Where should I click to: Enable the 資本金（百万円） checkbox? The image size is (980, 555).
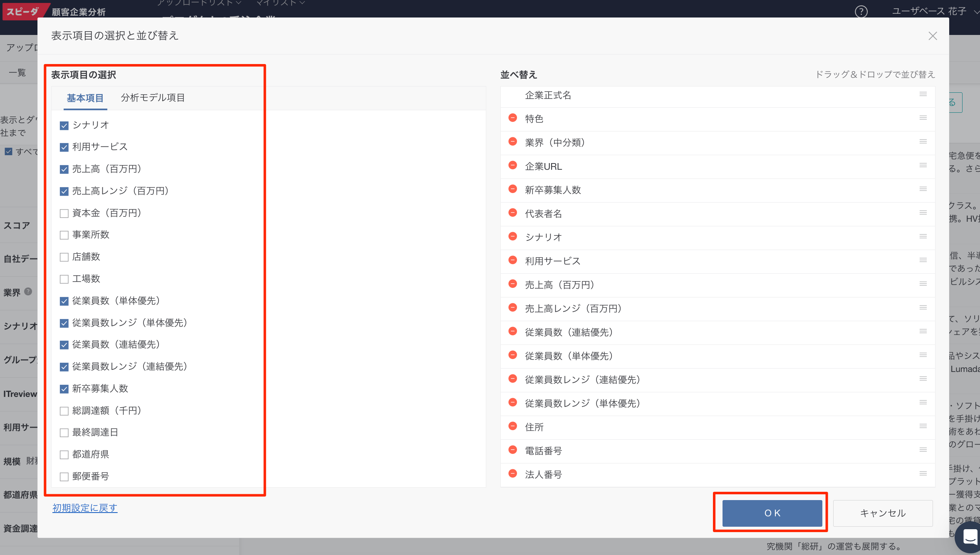(64, 213)
